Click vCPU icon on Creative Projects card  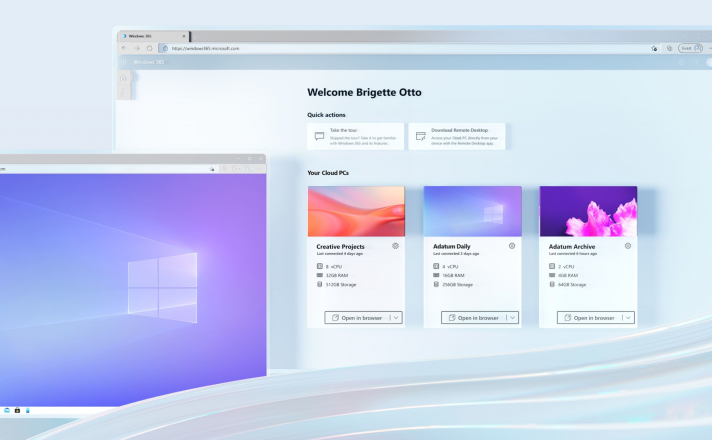point(320,267)
